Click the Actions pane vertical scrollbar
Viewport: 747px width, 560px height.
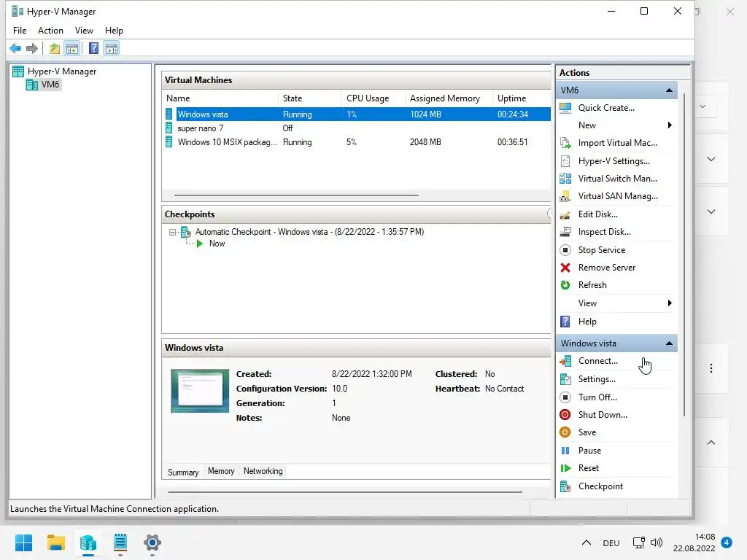(x=684, y=254)
